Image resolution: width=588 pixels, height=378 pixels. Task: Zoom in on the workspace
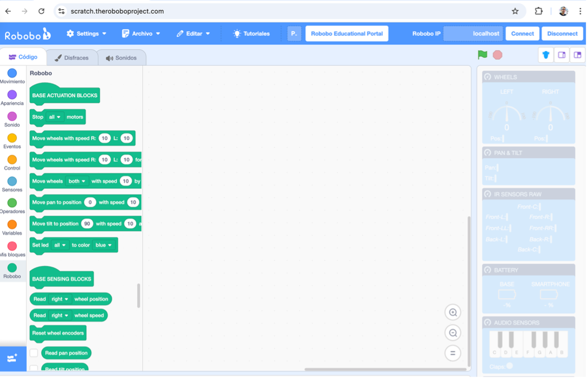click(453, 313)
